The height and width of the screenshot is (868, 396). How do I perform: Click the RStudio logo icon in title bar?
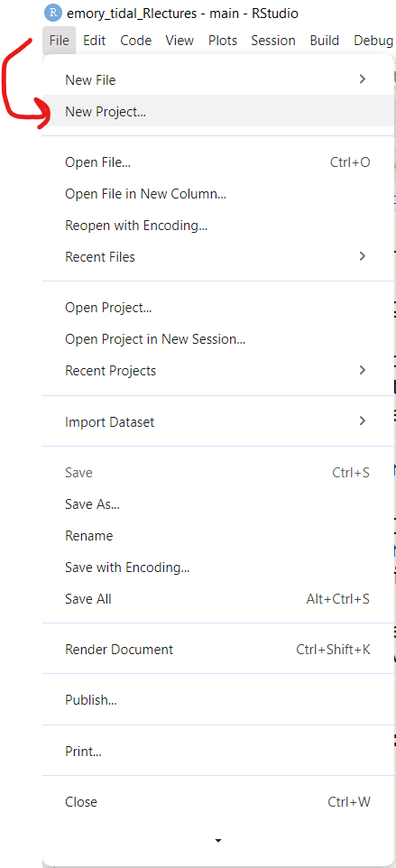click(53, 13)
